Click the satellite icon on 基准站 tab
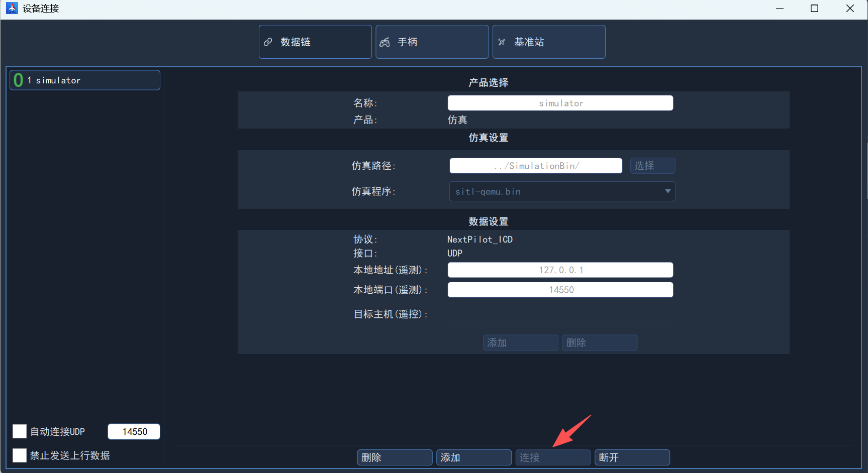 tap(502, 42)
